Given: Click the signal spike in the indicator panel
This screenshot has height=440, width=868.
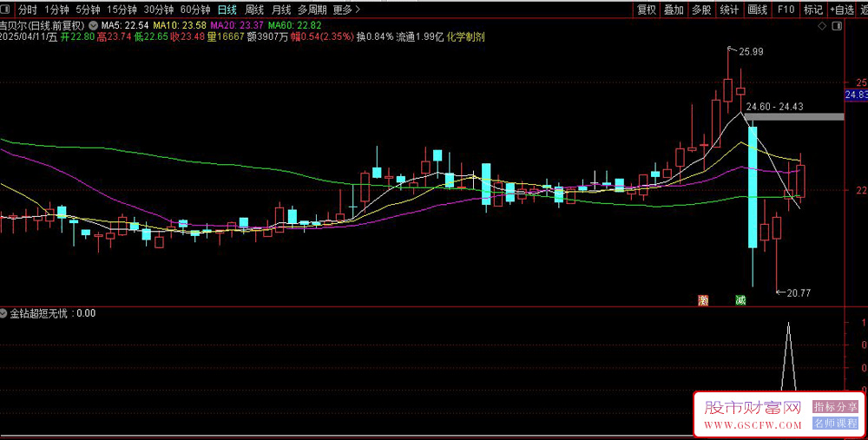Looking at the screenshot, I should pyautogui.click(x=789, y=357).
